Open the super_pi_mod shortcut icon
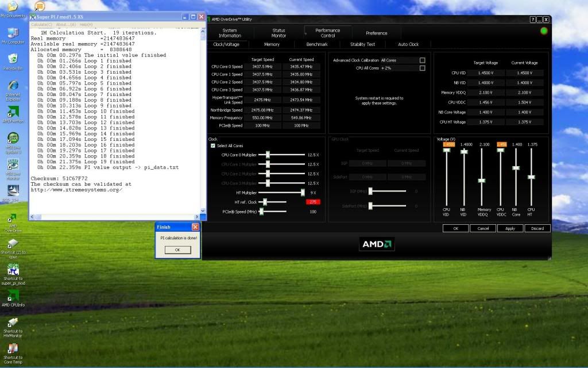 [x=13, y=270]
